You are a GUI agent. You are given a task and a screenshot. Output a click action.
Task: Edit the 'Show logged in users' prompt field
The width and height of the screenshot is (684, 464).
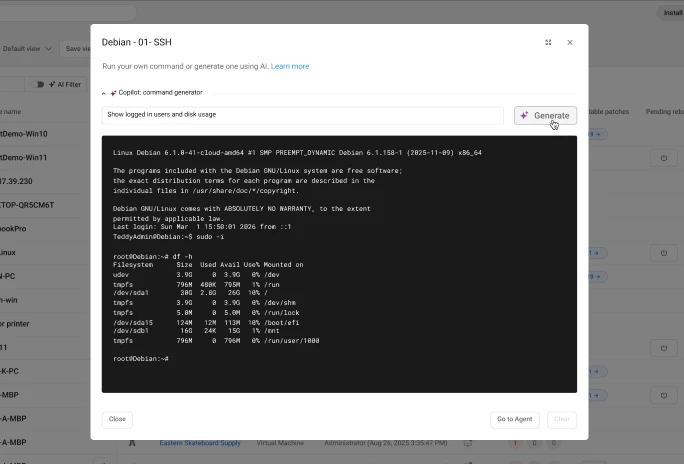click(x=302, y=115)
